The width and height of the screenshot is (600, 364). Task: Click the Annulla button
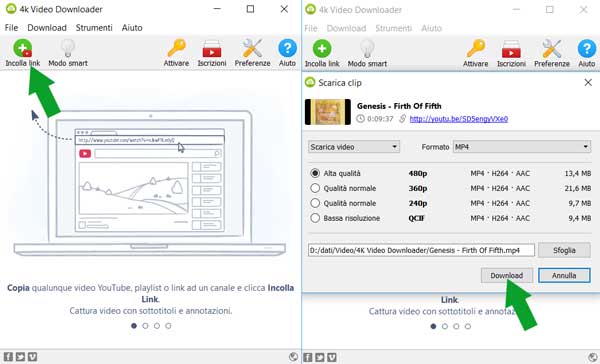[564, 276]
